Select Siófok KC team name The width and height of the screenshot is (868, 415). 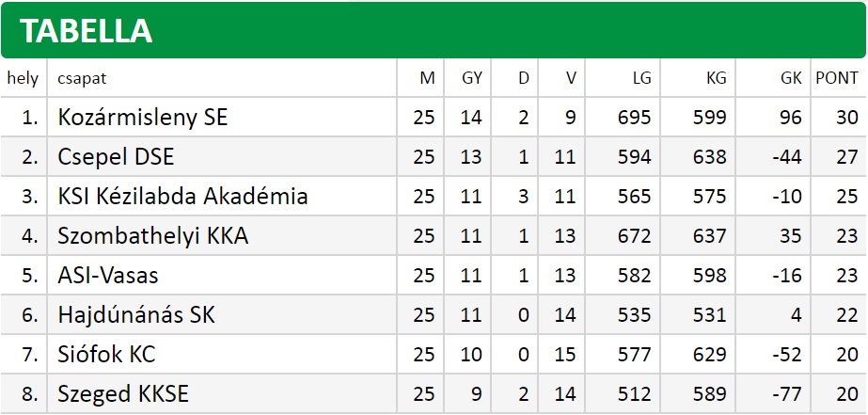coord(106,355)
